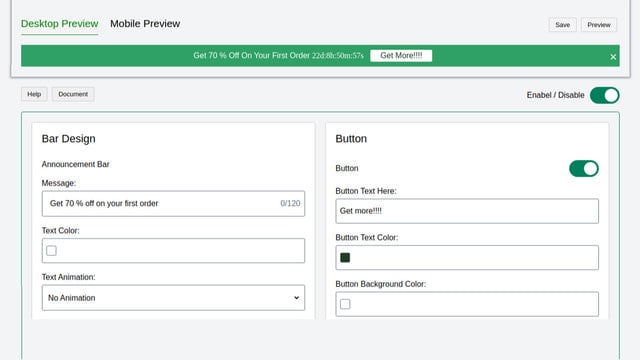Switch to the Mobile Preview tab
The width and height of the screenshot is (640, 360).
pyautogui.click(x=145, y=24)
